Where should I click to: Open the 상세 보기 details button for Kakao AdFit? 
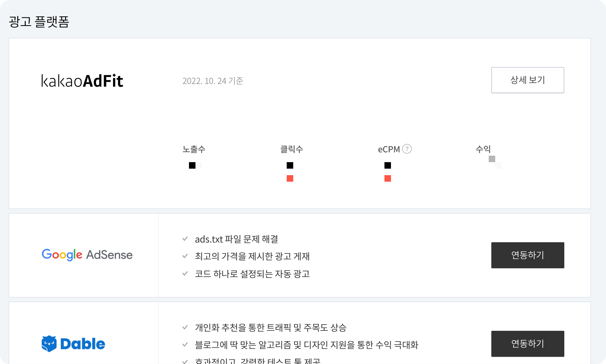(527, 80)
